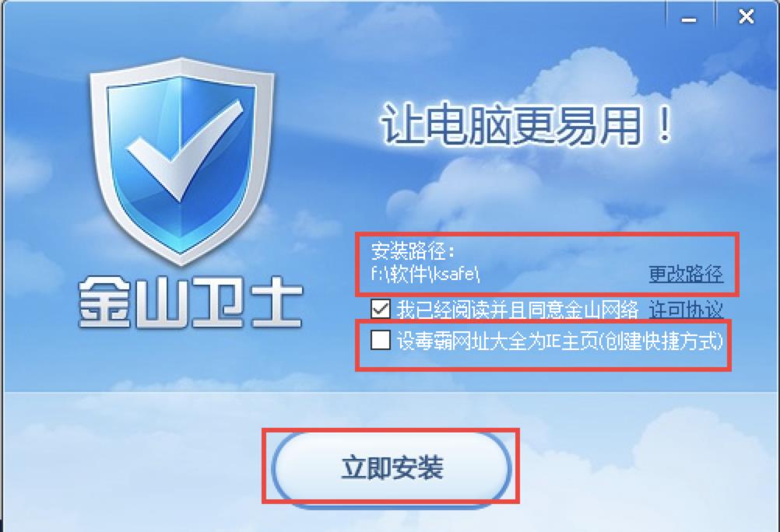This screenshot has height=532, width=780.
Task: Minimize the installer window
Action: pos(689,19)
